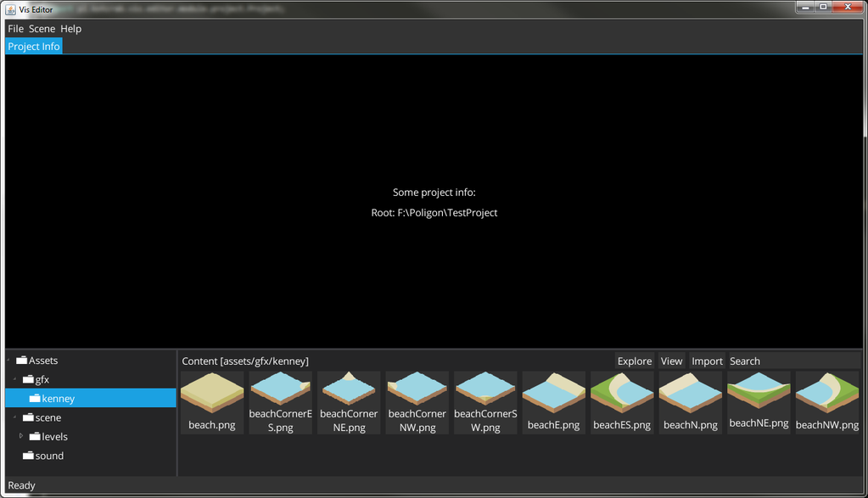Viewport: 868px width, 498px height.
Task: Click the Assets root folder icon
Action: point(22,361)
